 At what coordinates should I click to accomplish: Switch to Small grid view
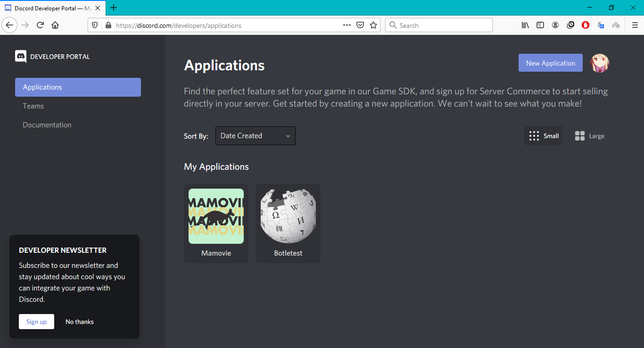(x=544, y=136)
